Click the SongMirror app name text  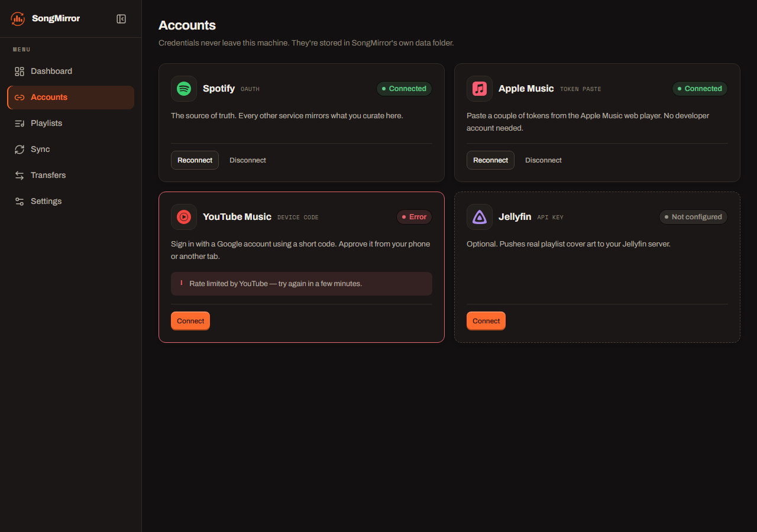click(x=56, y=18)
